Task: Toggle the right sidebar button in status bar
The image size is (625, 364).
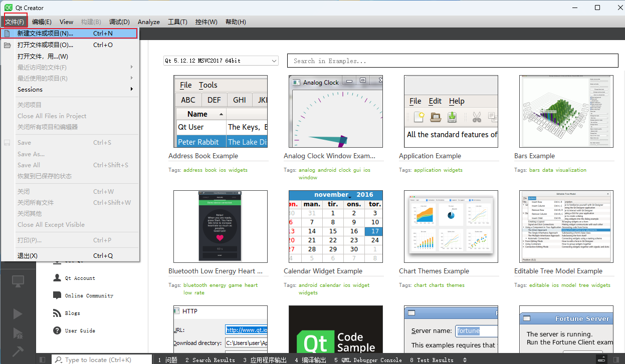Action: pos(617,359)
